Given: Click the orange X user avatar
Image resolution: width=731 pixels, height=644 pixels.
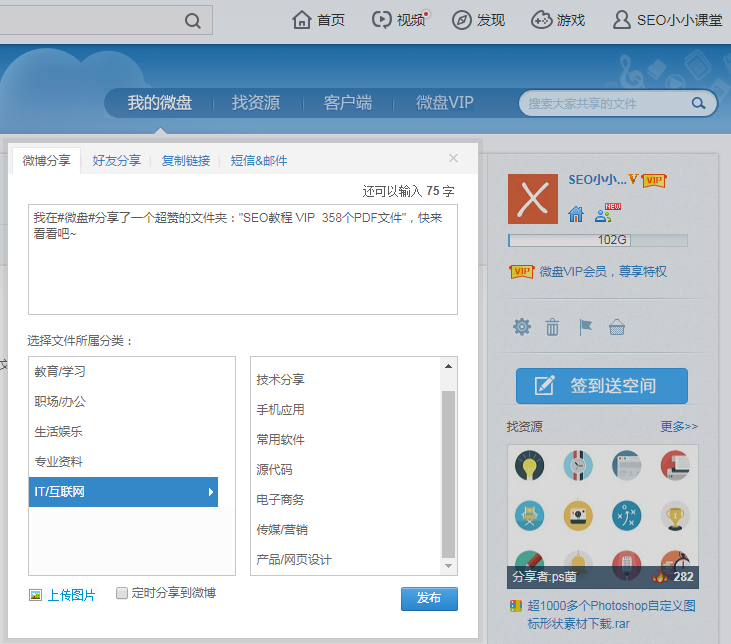Looking at the screenshot, I should tap(532, 199).
